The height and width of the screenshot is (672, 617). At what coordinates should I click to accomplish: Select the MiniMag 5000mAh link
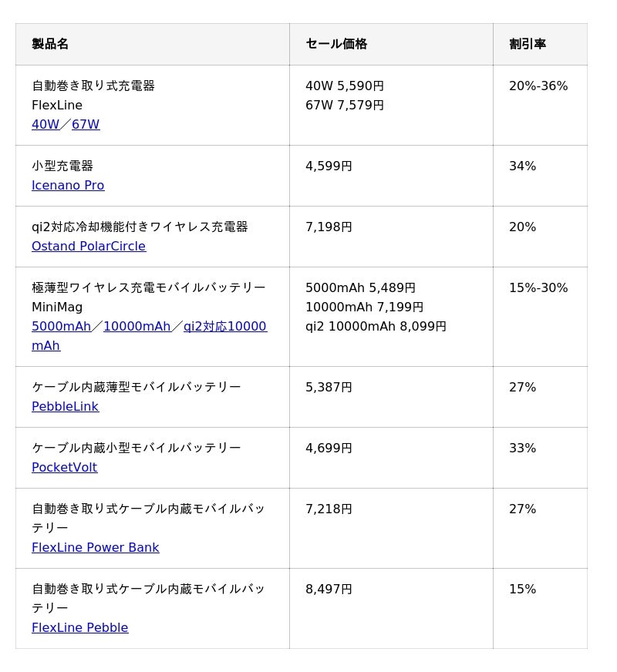61,327
